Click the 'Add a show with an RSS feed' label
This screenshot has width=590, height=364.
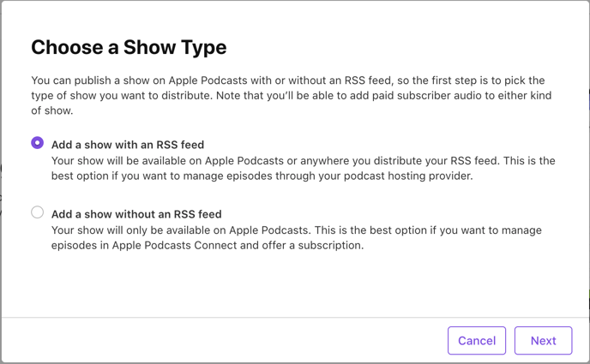128,145
